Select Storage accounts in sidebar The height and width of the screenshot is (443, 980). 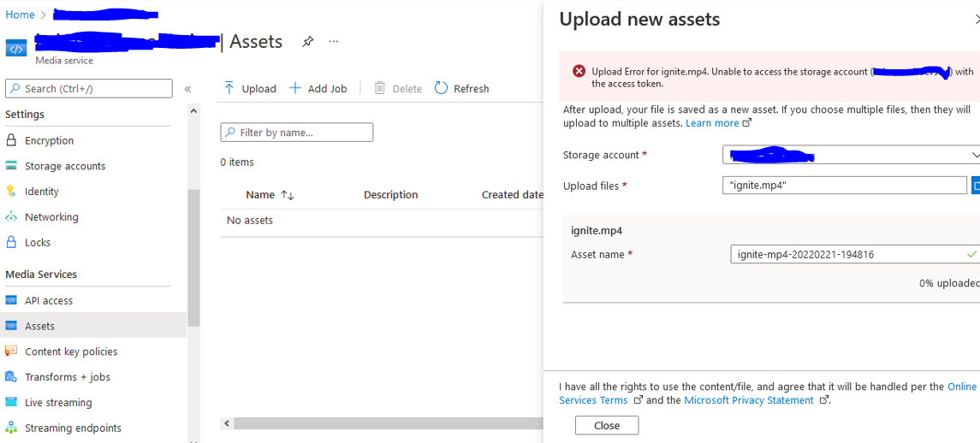(x=65, y=166)
